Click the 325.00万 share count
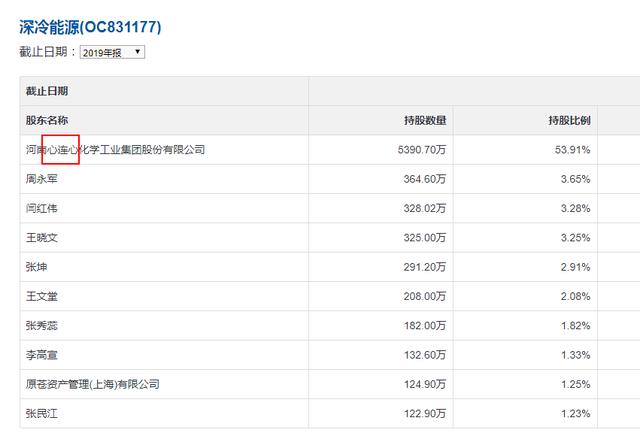 424,238
